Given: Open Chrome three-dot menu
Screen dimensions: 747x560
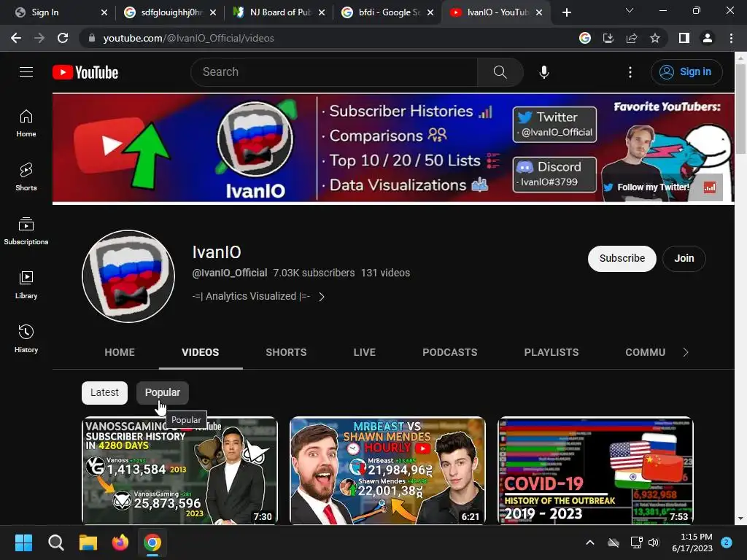Looking at the screenshot, I should (x=731, y=38).
